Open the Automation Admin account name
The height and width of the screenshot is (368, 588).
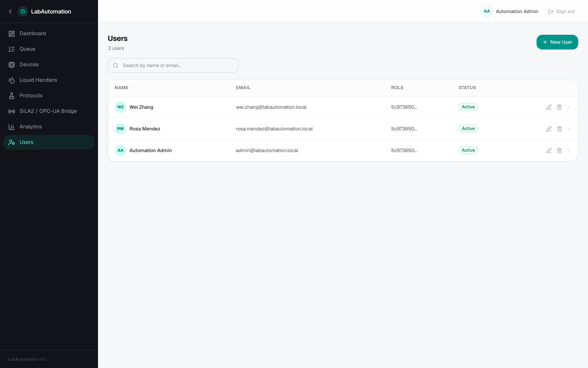point(517,11)
